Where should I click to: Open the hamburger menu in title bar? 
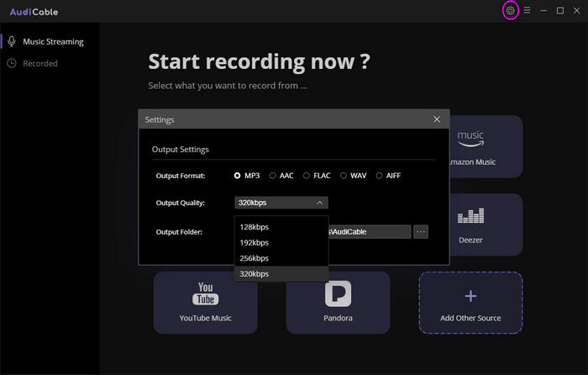527,11
